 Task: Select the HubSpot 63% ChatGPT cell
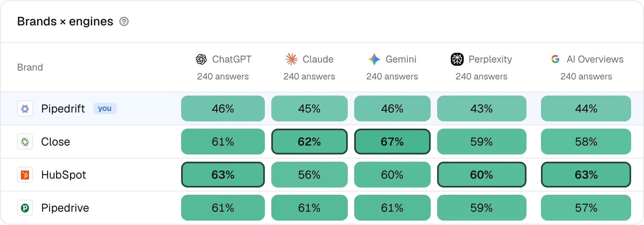223,175
